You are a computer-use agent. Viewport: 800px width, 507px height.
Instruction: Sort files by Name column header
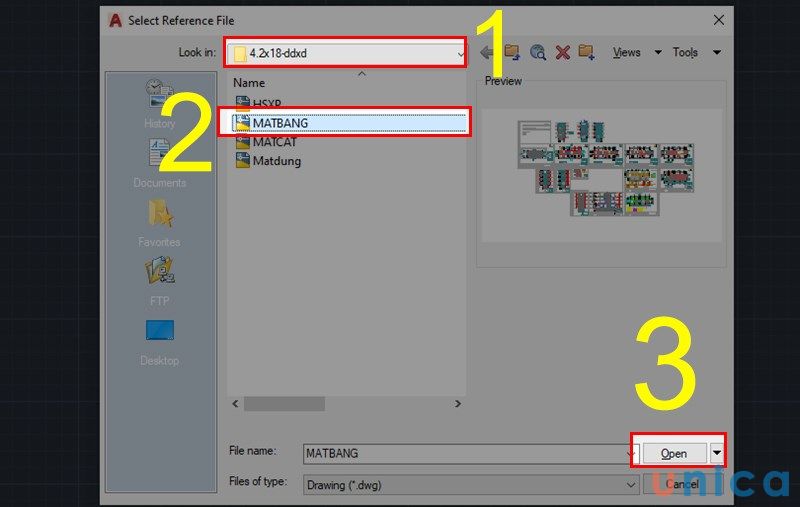[249, 83]
